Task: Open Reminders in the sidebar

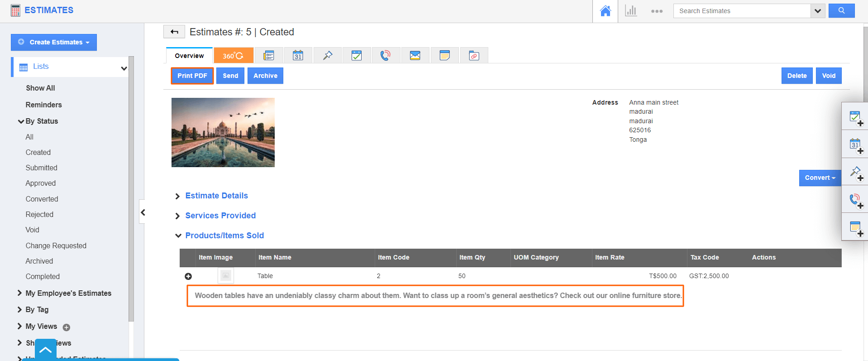Action: tap(43, 105)
